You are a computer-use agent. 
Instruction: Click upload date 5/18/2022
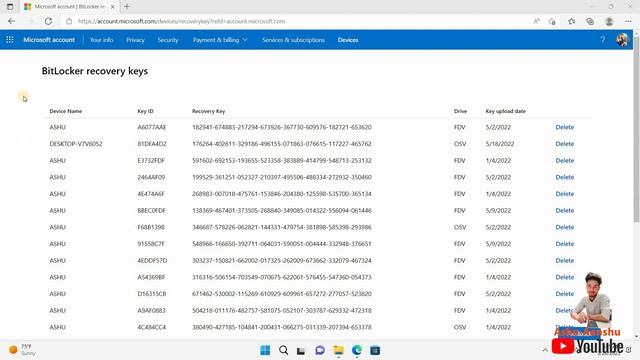[500, 144]
